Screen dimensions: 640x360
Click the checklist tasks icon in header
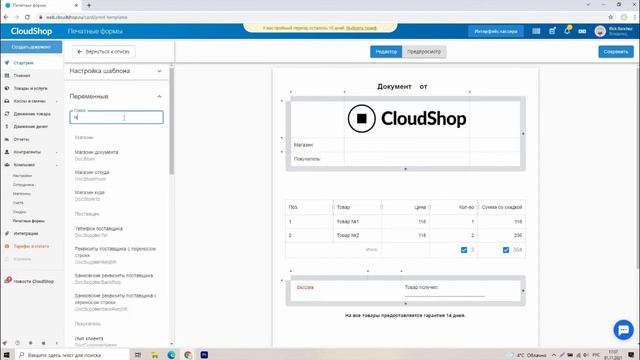click(552, 31)
